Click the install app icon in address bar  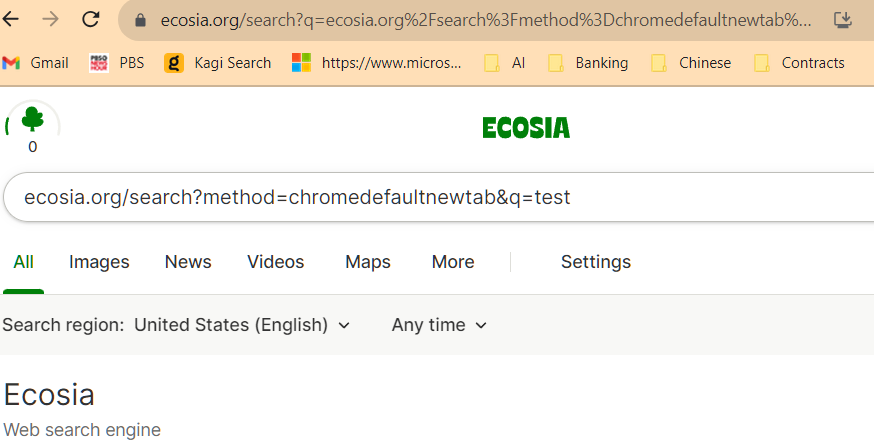click(843, 20)
